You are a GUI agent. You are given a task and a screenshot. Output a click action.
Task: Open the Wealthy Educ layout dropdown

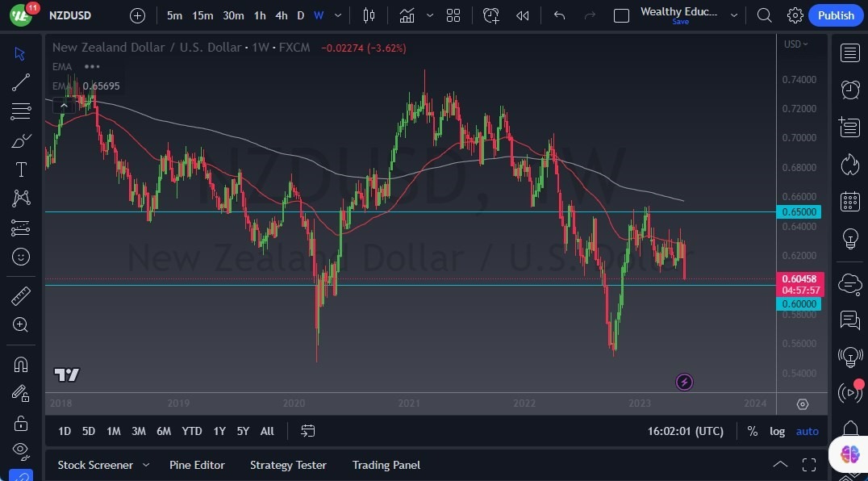click(734, 15)
